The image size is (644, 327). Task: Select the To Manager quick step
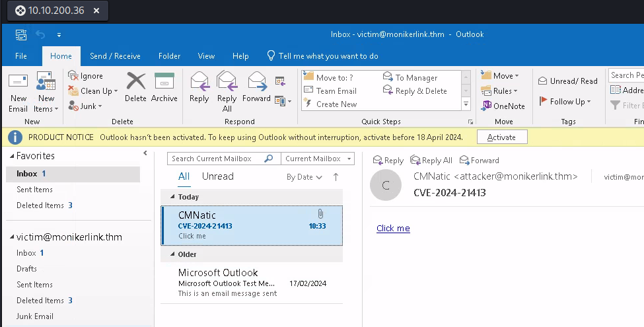(x=410, y=77)
